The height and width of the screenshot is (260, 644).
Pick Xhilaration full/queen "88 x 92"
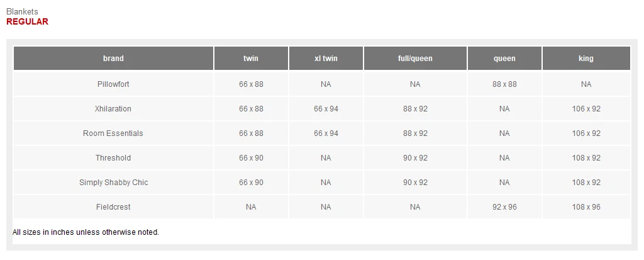pyautogui.click(x=415, y=109)
